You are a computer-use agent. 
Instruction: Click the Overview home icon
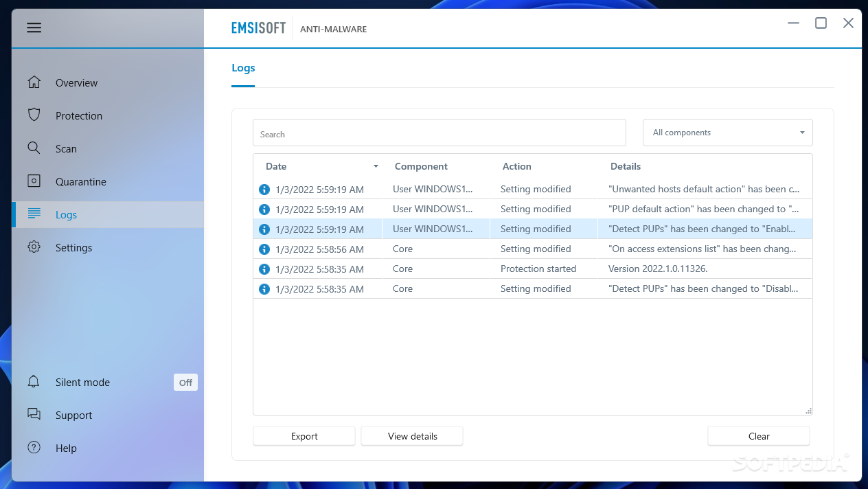tap(34, 82)
